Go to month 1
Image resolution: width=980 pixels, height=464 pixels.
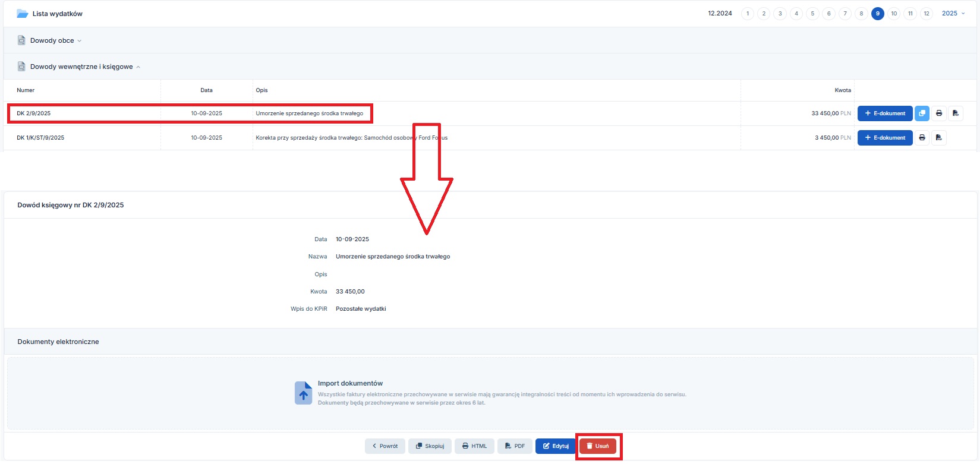click(748, 14)
